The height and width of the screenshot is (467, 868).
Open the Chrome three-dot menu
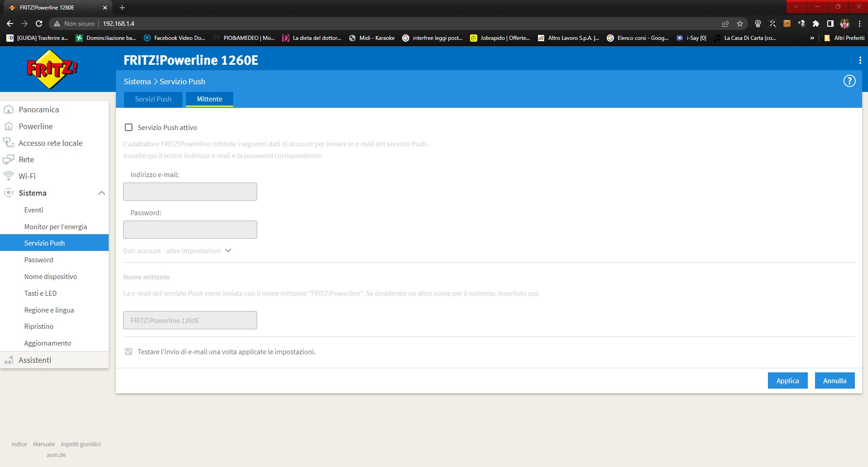coord(859,24)
